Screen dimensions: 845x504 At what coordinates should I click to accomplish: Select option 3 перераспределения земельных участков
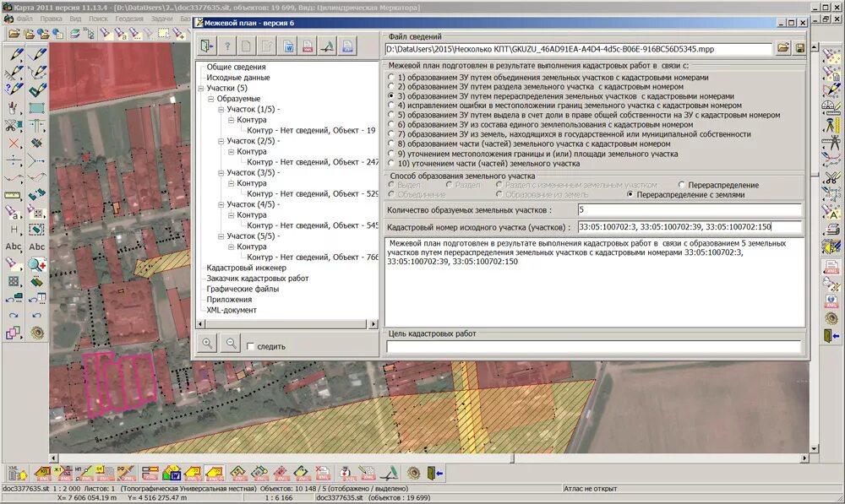tap(392, 96)
